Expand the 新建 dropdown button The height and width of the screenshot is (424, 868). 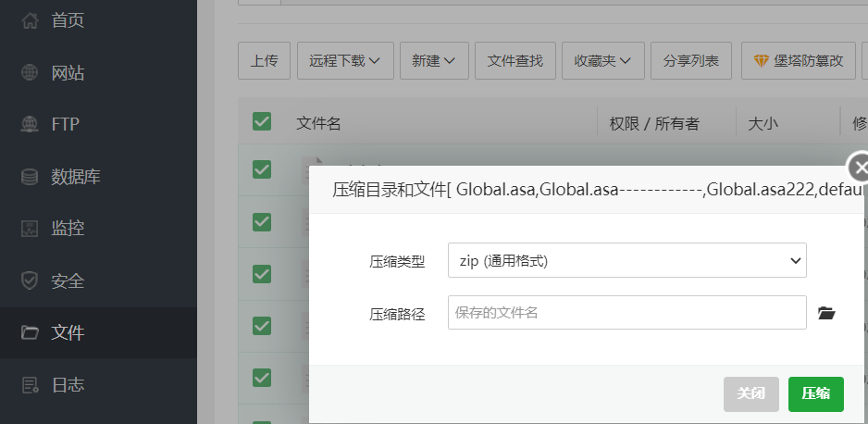coord(434,60)
